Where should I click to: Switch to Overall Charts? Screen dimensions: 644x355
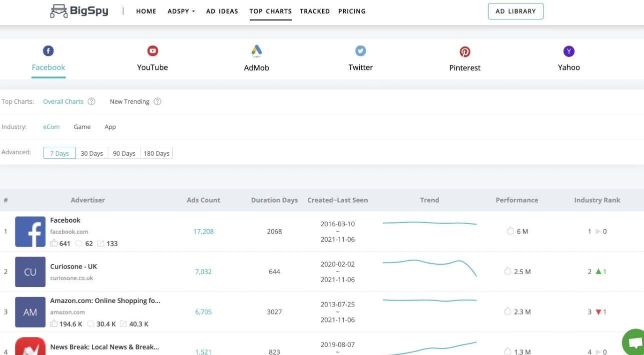(63, 101)
